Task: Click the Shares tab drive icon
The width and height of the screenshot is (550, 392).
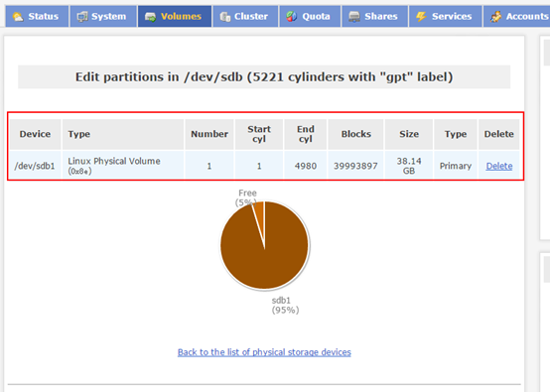Action: point(354,17)
